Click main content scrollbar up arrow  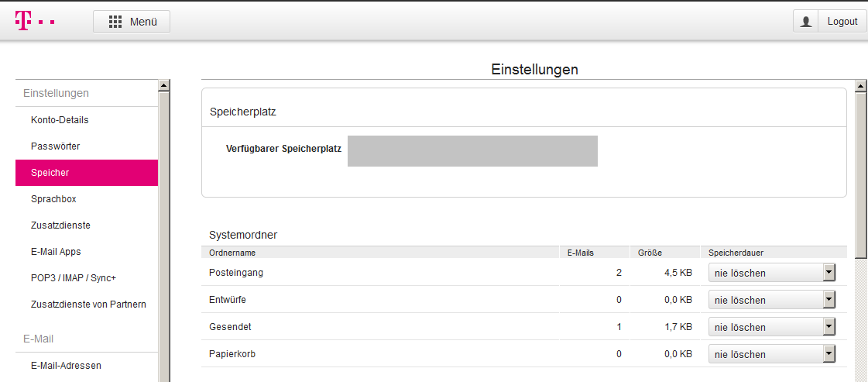pyautogui.click(x=860, y=86)
